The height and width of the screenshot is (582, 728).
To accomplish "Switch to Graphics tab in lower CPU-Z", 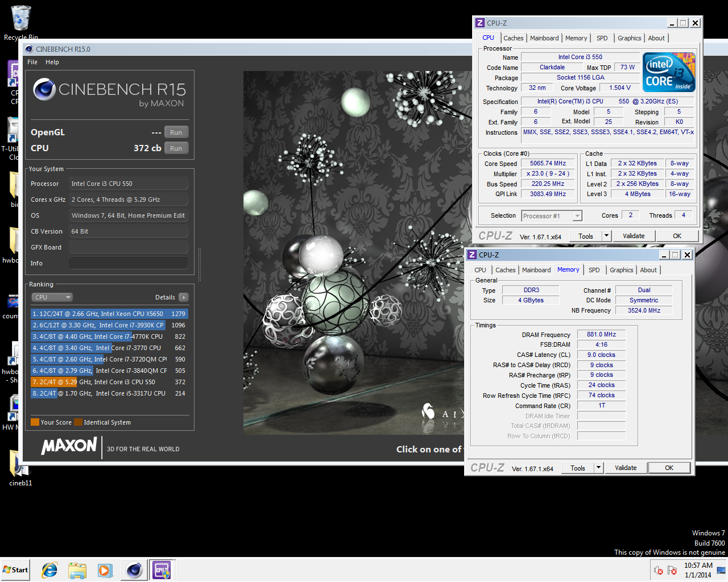I will pyautogui.click(x=622, y=270).
